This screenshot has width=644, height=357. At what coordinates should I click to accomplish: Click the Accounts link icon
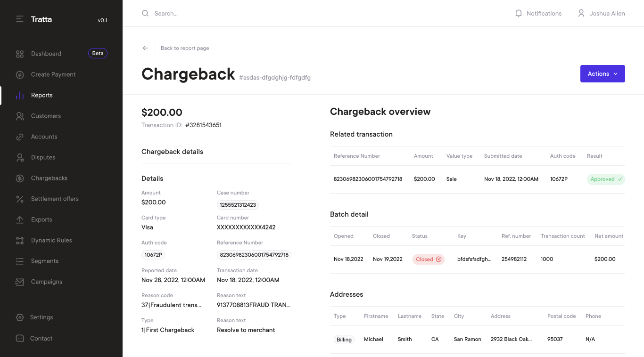click(x=20, y=137)
